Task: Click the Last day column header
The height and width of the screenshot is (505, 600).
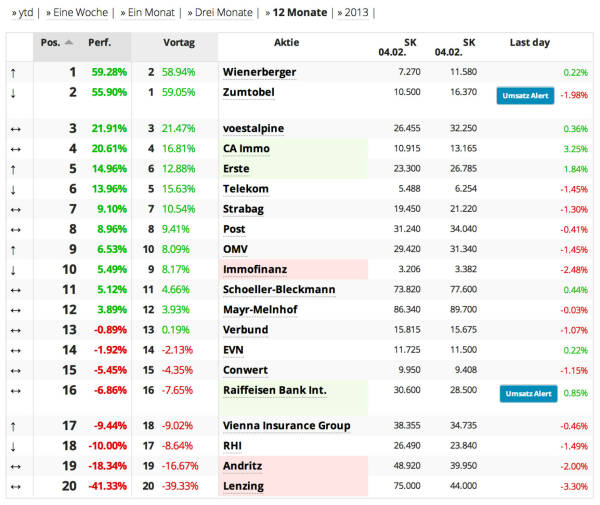Action: pos(529,43)
